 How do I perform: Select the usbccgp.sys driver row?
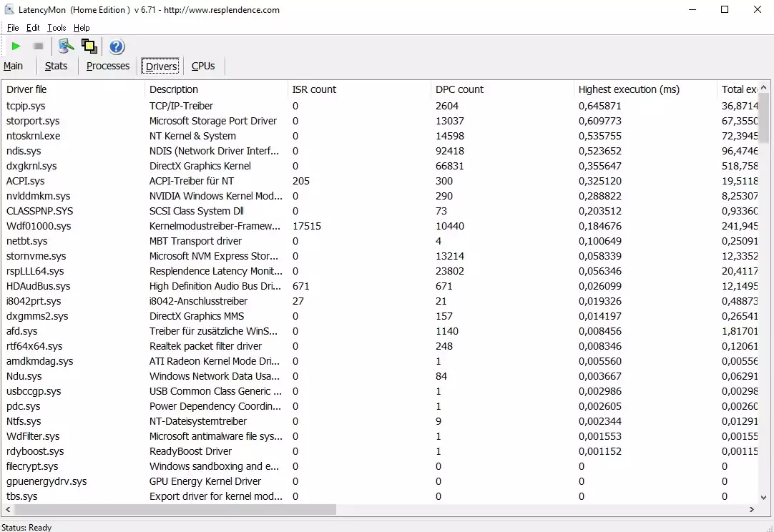click(x=380, y=392)
